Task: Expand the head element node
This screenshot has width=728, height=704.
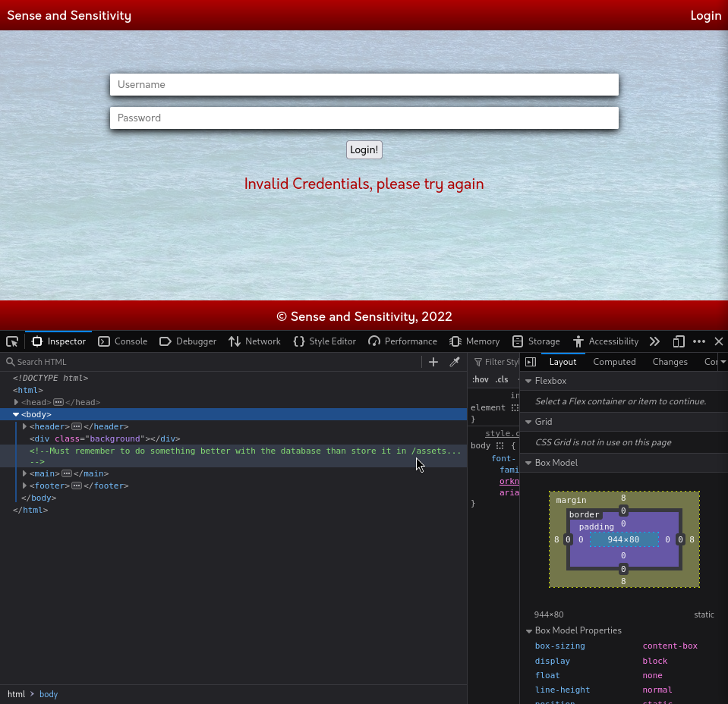Action: pyautogui.click(x=16, y=402)
